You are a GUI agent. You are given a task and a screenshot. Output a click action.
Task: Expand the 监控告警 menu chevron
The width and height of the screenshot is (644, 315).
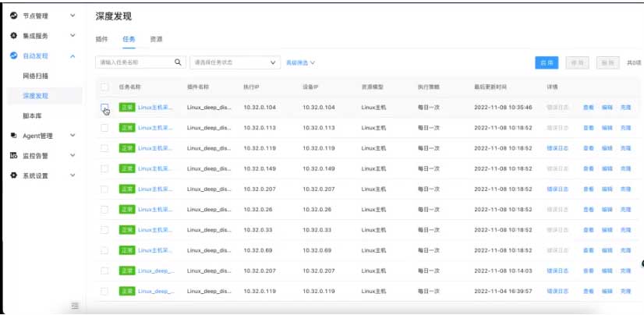point(73,155)
